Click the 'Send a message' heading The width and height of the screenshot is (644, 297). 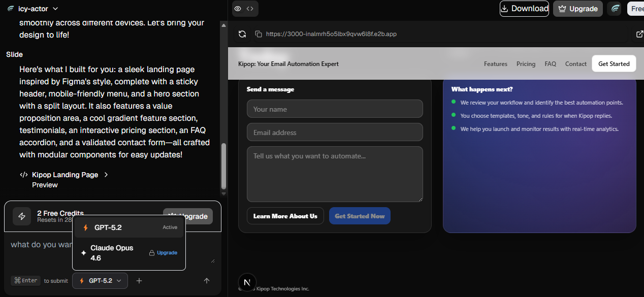(270, 89)
